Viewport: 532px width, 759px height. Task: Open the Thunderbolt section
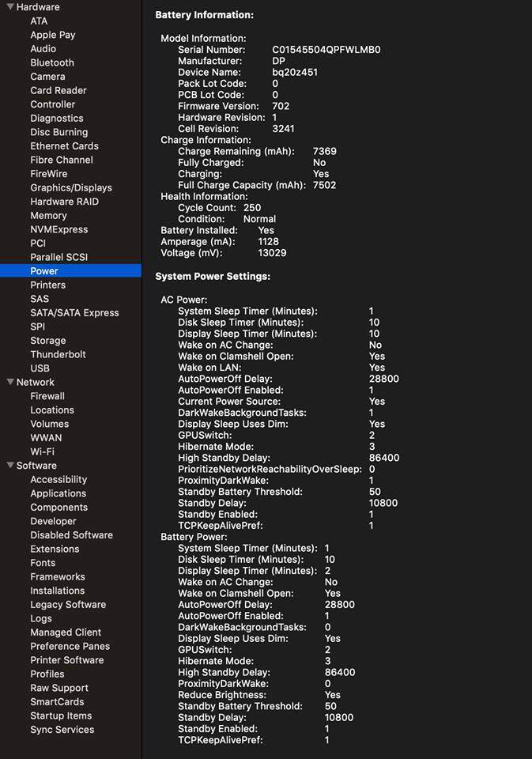[x=58, y=354]
